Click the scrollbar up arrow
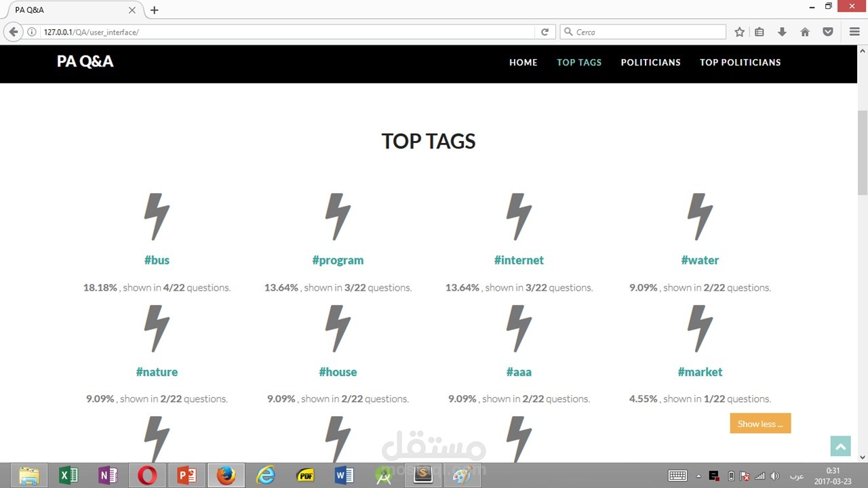 [863, 50]
